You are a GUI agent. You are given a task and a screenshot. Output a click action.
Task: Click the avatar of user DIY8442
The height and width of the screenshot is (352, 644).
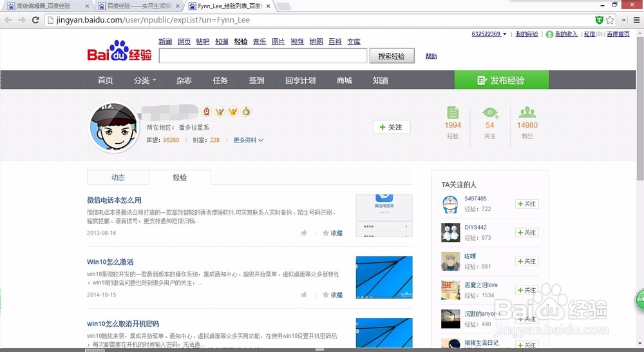coord(451,233)
